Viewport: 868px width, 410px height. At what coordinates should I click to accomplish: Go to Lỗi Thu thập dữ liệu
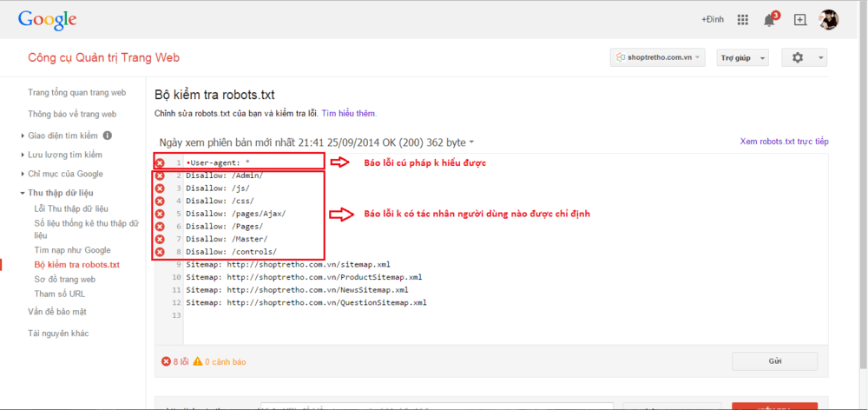point(71,208)
